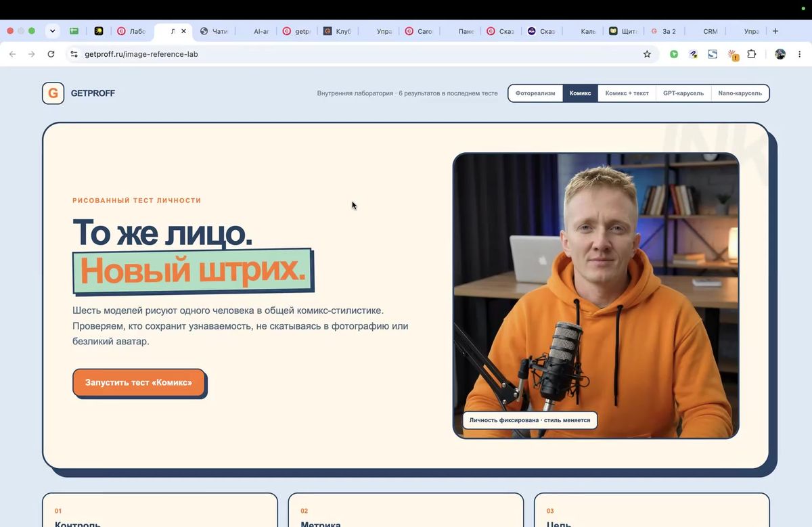Click the card numbered 03

click(652, 510)
